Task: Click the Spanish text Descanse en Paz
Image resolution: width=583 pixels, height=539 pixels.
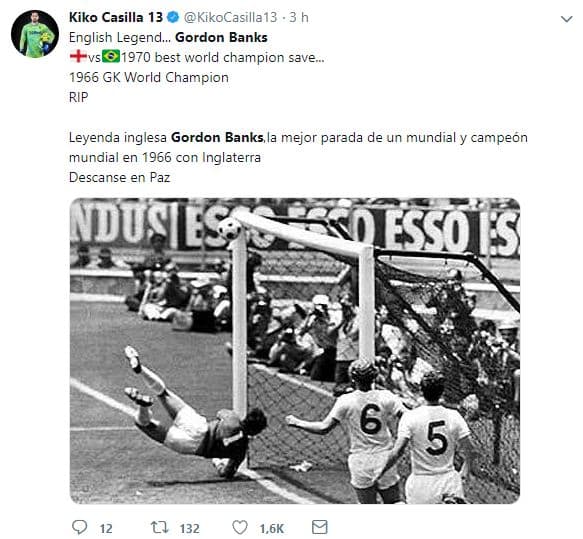Action: pos(120,178)
